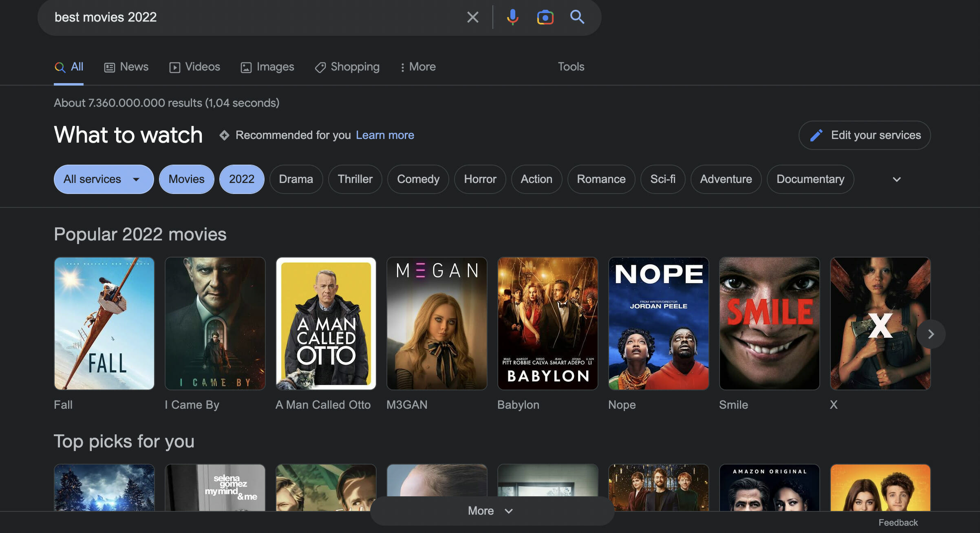The width and height of the screenshot is (980, 533).
Task: Open the Amazon Original top pick thumbnail
Action: [x=770, y=487]
